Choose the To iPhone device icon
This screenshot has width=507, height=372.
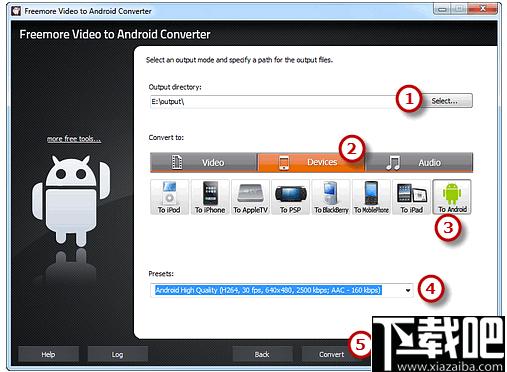210,197
